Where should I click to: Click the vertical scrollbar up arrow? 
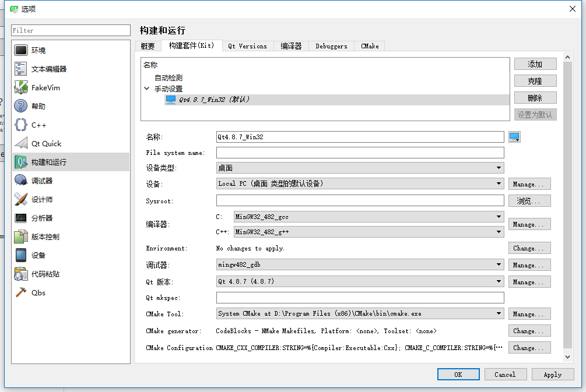coord(568,57)
